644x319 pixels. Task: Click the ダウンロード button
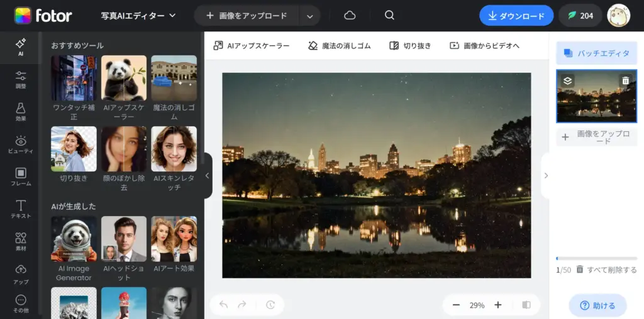click(516, 16)
